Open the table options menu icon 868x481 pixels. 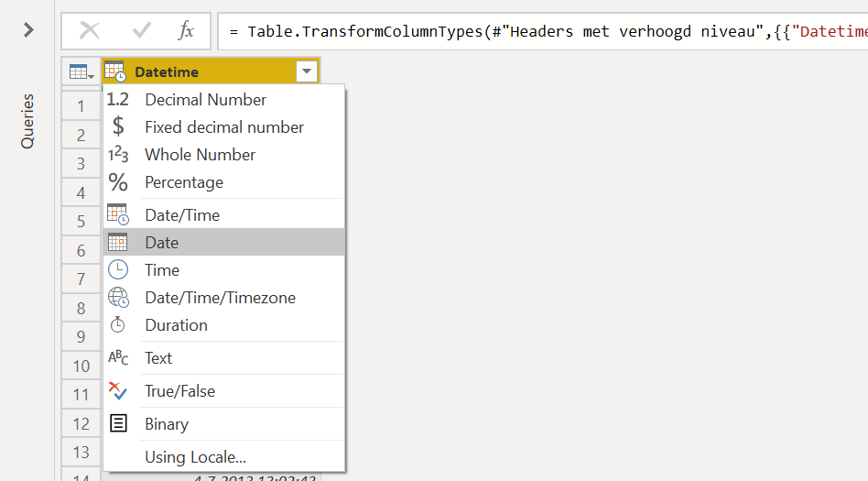click(x=81, y=71)
